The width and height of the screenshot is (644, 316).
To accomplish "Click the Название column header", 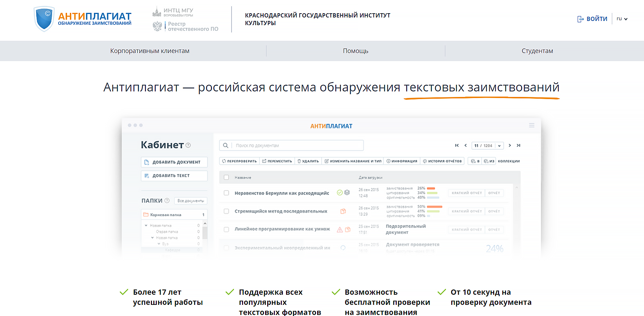I will pos(243,178).
